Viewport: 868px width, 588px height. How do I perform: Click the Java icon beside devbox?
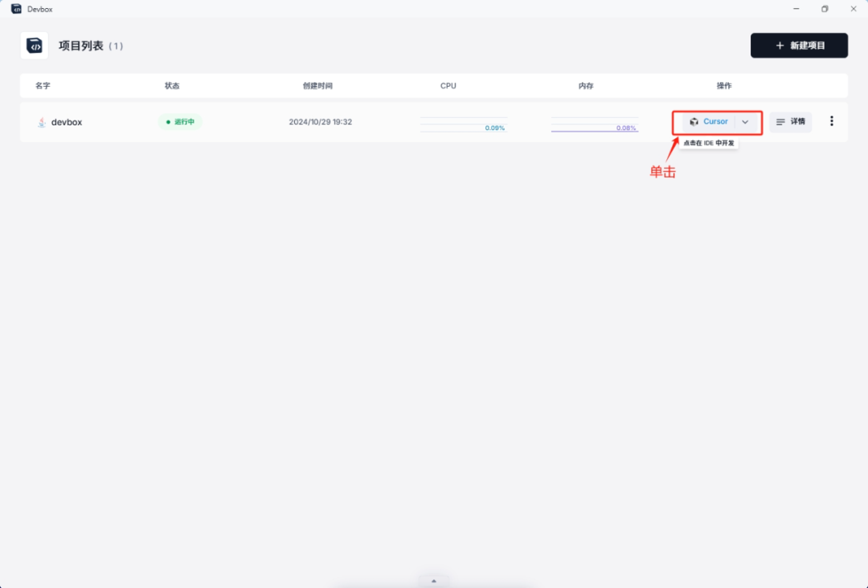click(x=42, y=122)
